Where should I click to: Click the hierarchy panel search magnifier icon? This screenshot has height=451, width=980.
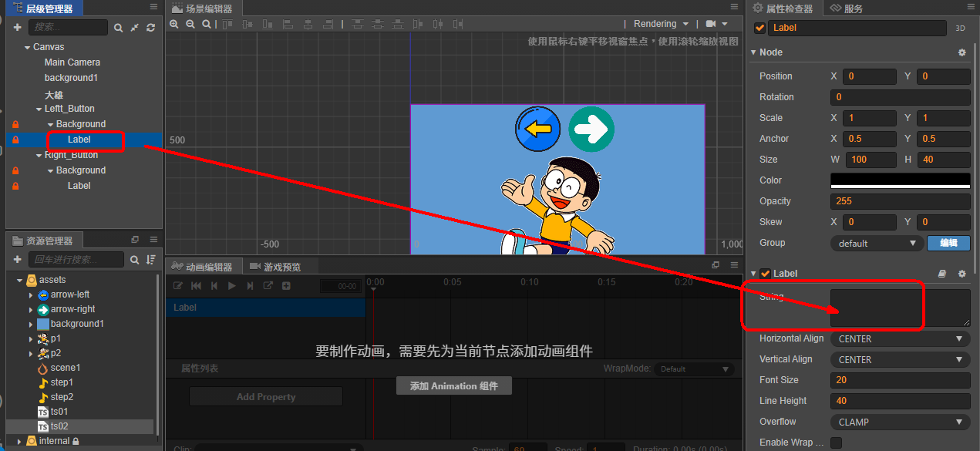[x=118, y=28]
